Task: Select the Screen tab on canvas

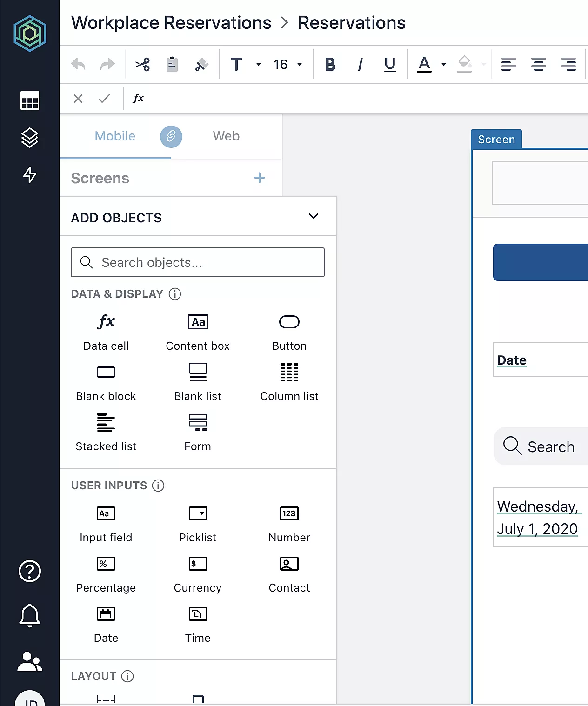Action: (496, 140)
